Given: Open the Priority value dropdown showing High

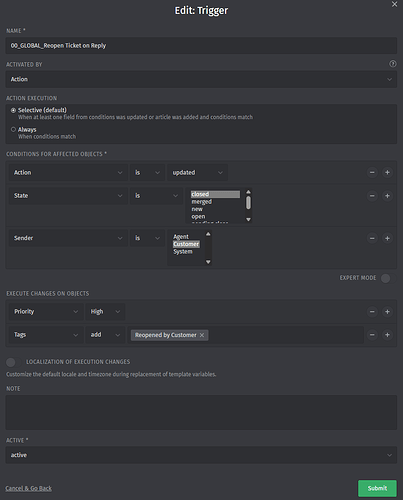Looking at the screenshot, I should tap(105, 312).
